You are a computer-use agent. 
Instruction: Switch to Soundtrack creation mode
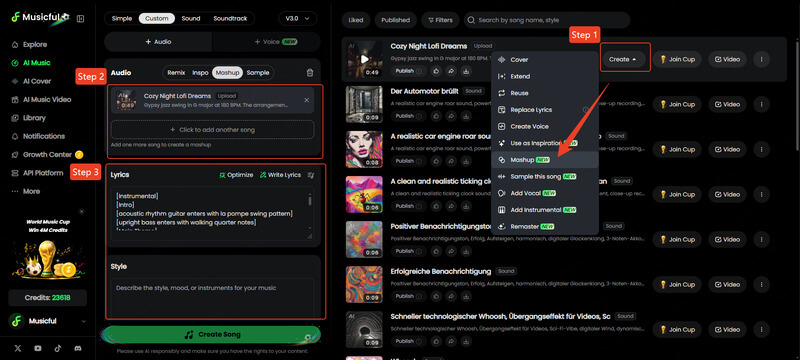click(230, 18)
